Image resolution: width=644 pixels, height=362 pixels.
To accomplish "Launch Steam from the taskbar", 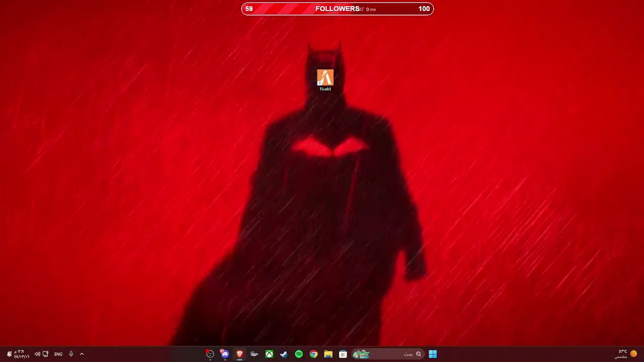I will 284,354.
